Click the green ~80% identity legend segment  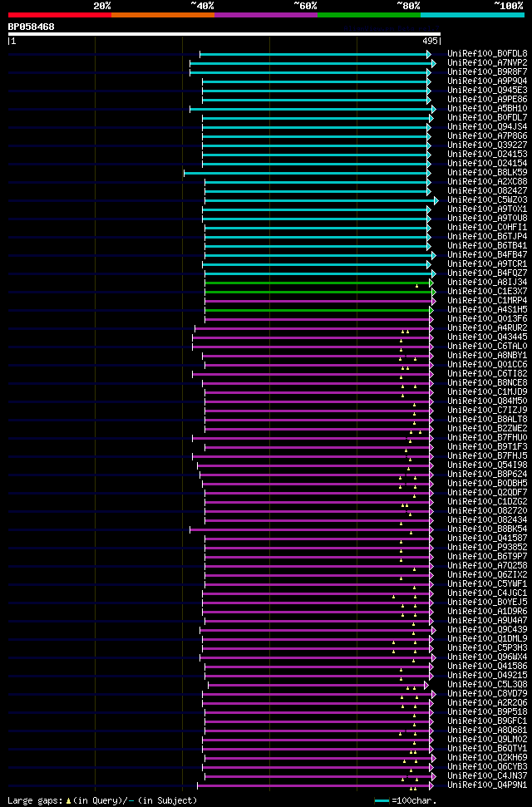(x=369, y=15)
